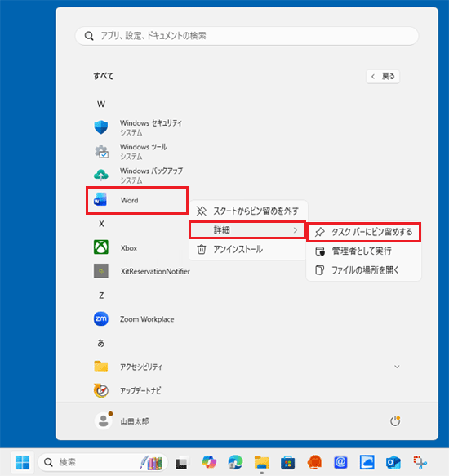
Task: Choose 管理者として実行 option
Action: tap(364, 251)
